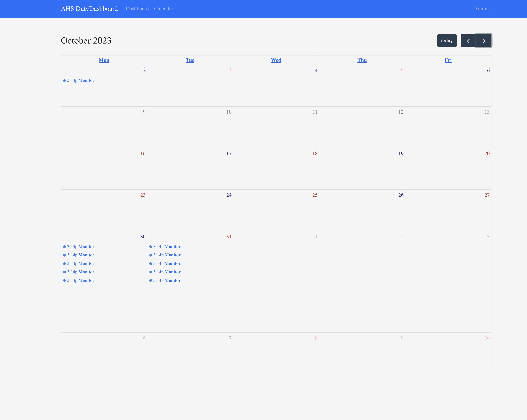Viewport: 527px width, 420px height.
Task: Click the today button
Action: click(447, 41)
